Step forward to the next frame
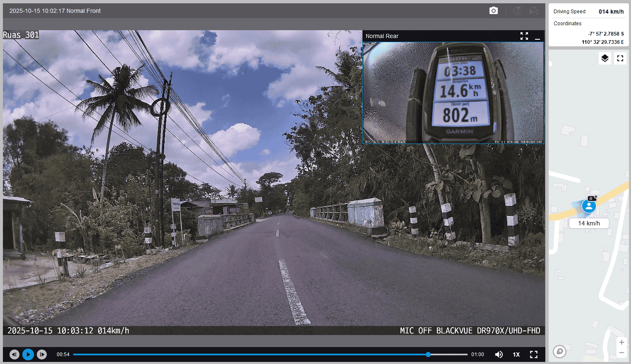 (x=42, y=354)
